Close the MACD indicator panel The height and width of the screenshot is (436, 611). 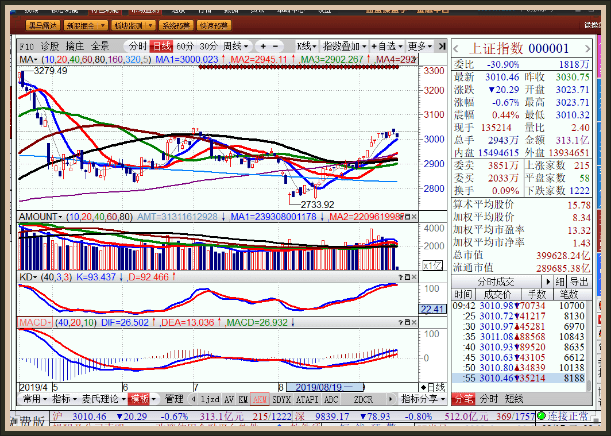(x=414, y=323)
